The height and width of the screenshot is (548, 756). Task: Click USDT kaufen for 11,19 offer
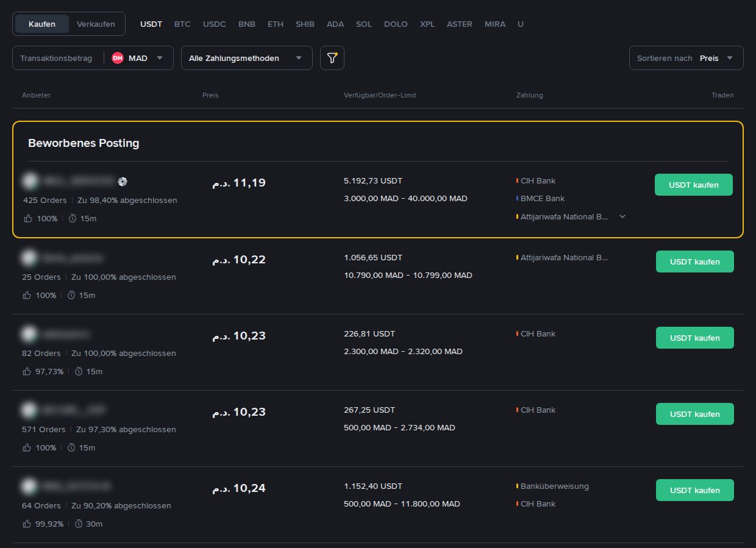pos(694,185)
